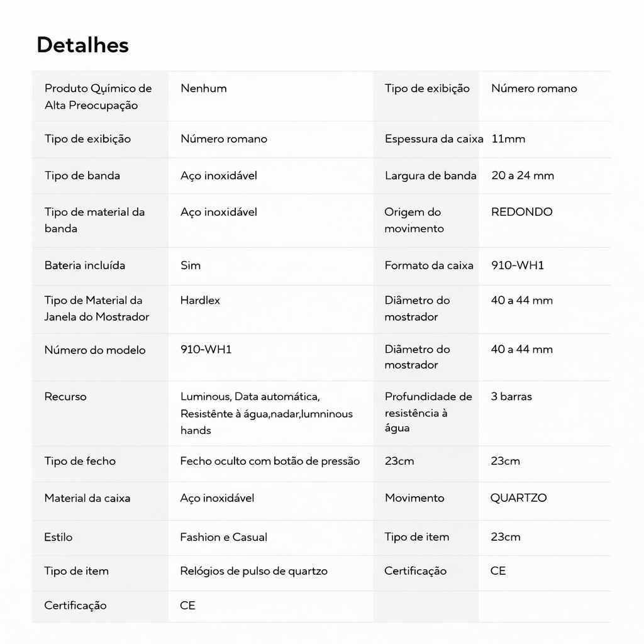Click the Relógios de pulso de quartzo value
Screen dimensions: 644x644
pos(253,571)
